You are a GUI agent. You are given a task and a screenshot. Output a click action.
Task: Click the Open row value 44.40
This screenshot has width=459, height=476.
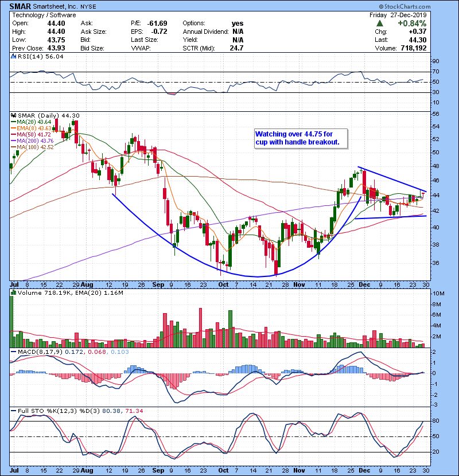(56, 24)
